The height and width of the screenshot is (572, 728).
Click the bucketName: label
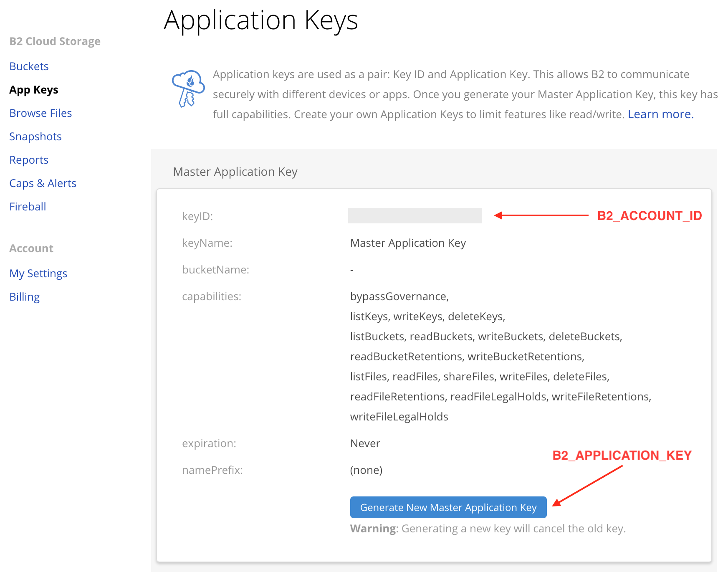(x=215, y=270)
